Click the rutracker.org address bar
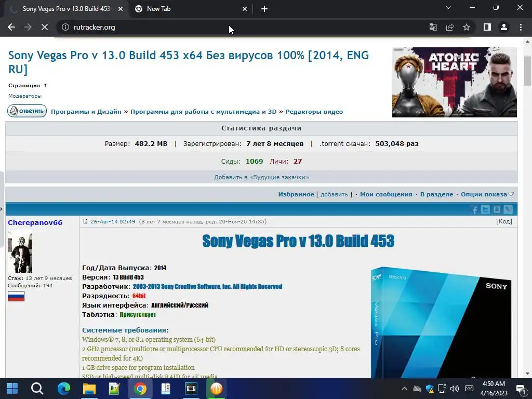 tap(237, 27)
